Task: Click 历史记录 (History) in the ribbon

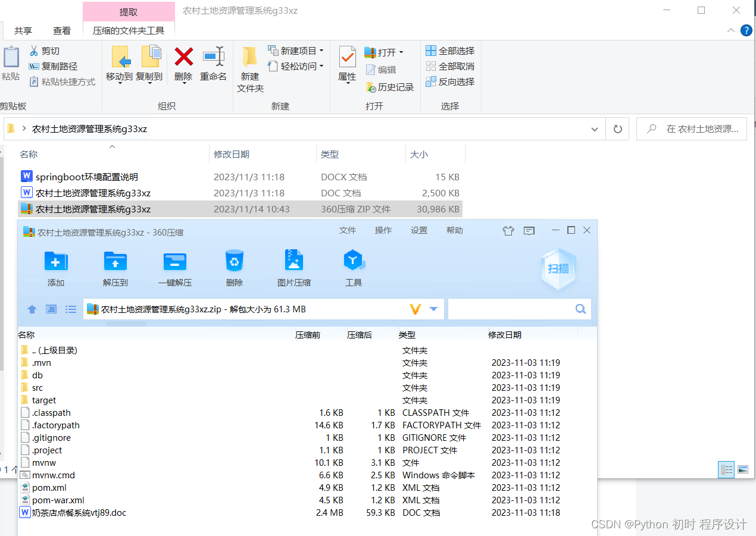Action: pyautogui.click(x=389, y=87)
